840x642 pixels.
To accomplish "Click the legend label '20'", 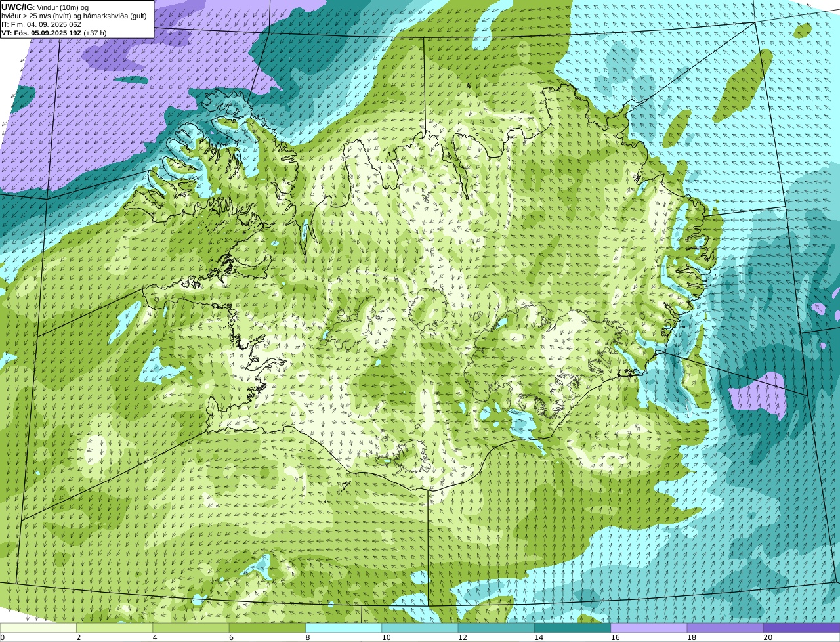I will point(768,637).
